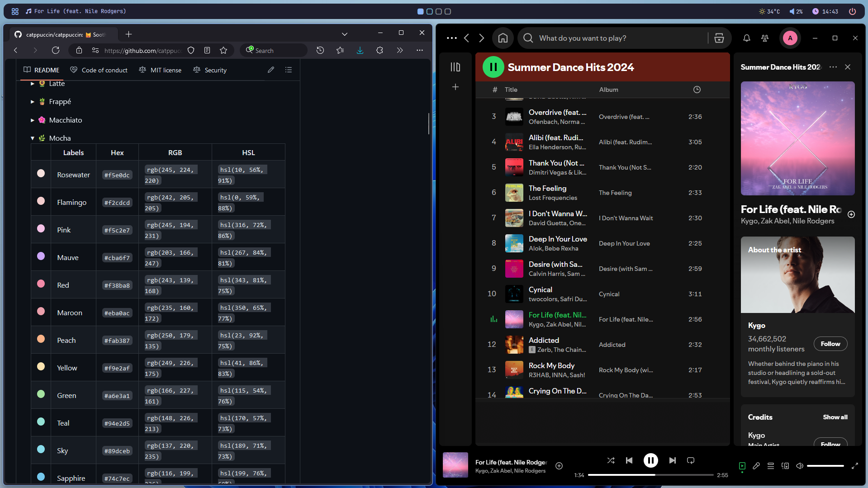Click the Mauve color swatch
868x488 pixels.
pos(41,256)
